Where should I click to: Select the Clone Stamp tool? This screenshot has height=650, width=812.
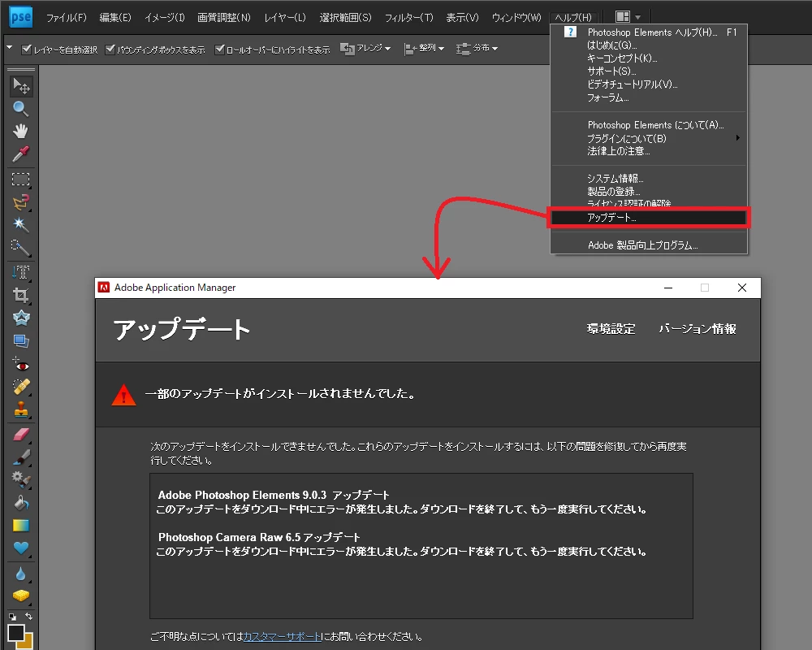[21, 410]
